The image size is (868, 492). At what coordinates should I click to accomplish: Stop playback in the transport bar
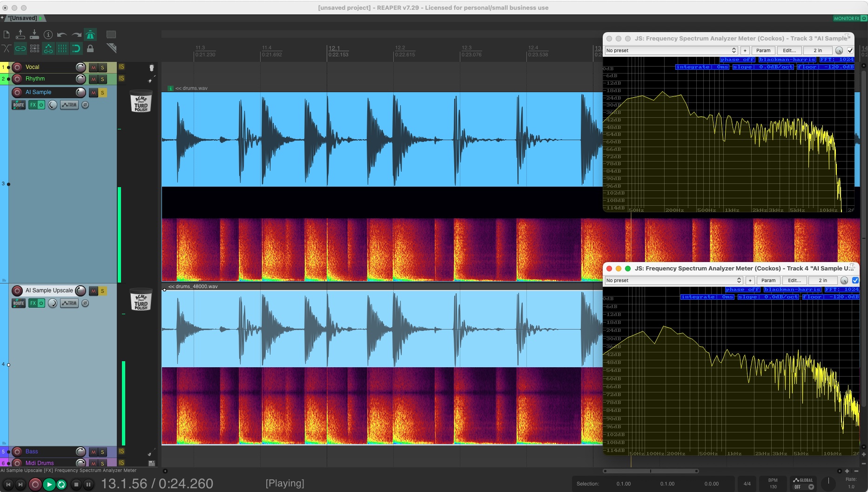pos(76,485)
